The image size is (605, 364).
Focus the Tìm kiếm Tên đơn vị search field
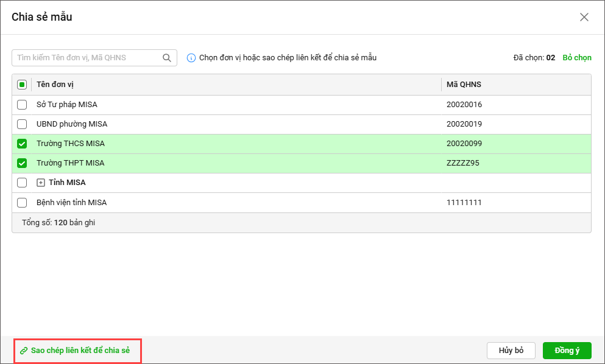[87, 58]
